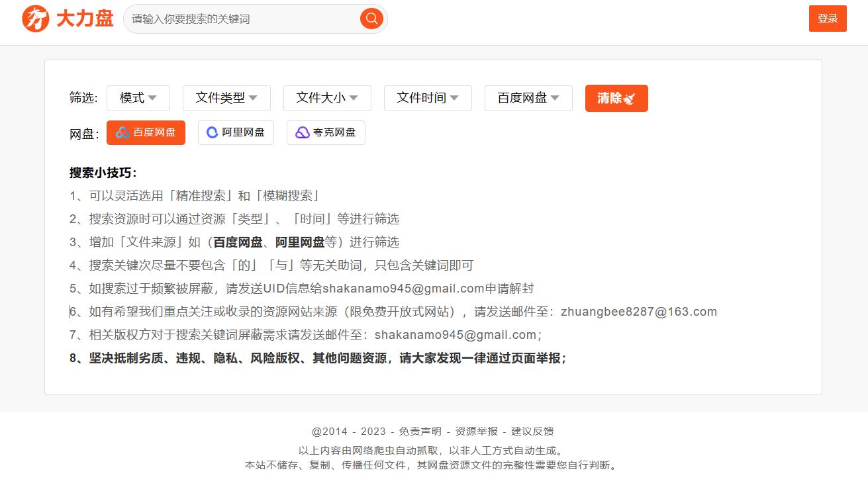Click the Baidu Netdisk cloud icon

coord(122,132)
